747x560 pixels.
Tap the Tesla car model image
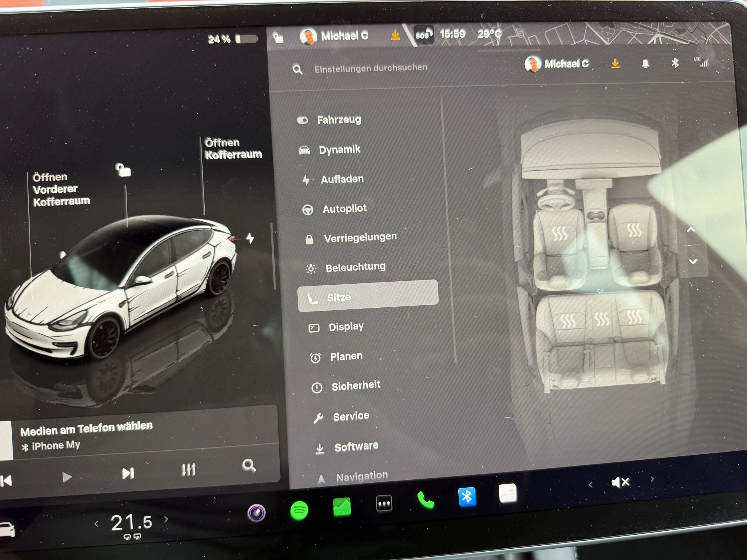(x=120, y=287)
